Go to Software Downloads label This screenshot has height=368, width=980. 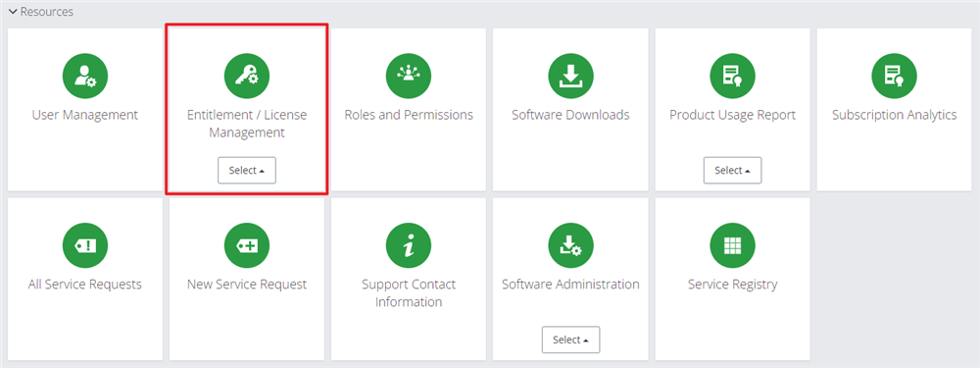coord(570,115)
